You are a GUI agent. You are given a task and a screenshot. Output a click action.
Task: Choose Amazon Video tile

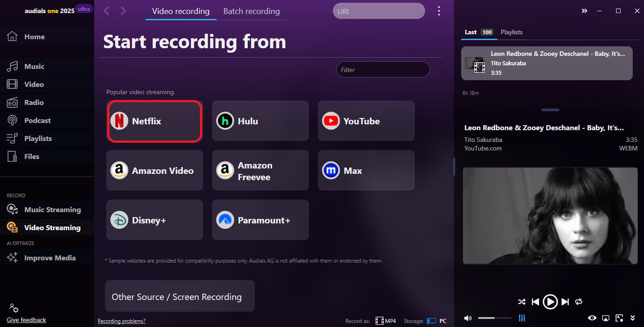pyautogui.click(x=154, y=170)
